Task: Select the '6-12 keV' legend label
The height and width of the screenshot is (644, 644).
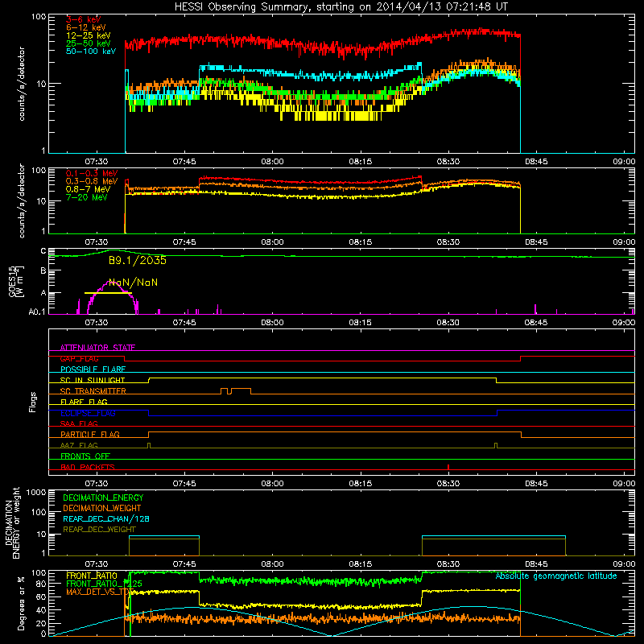Action: point(86,27)
